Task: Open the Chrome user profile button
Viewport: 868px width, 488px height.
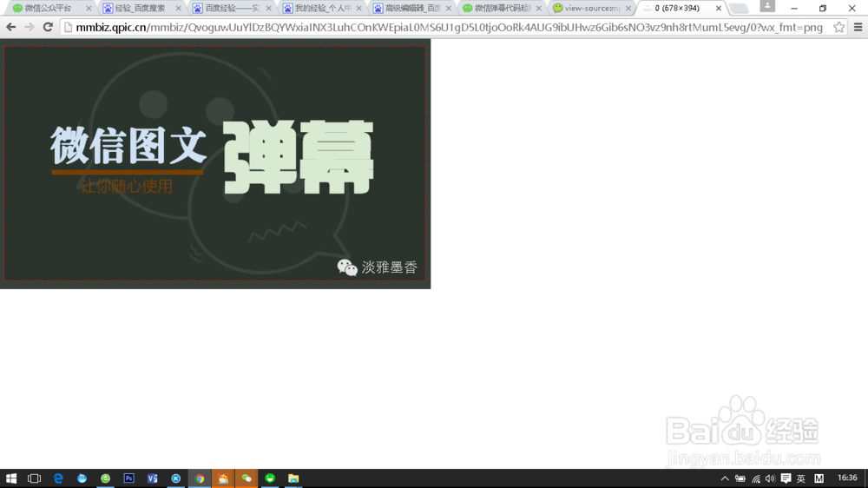Action: coord(767,6)
